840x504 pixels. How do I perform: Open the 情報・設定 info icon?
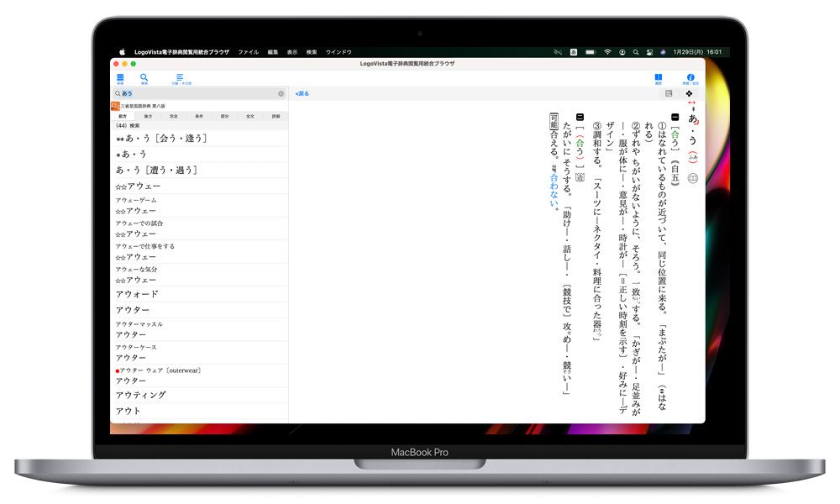[690, 79]
